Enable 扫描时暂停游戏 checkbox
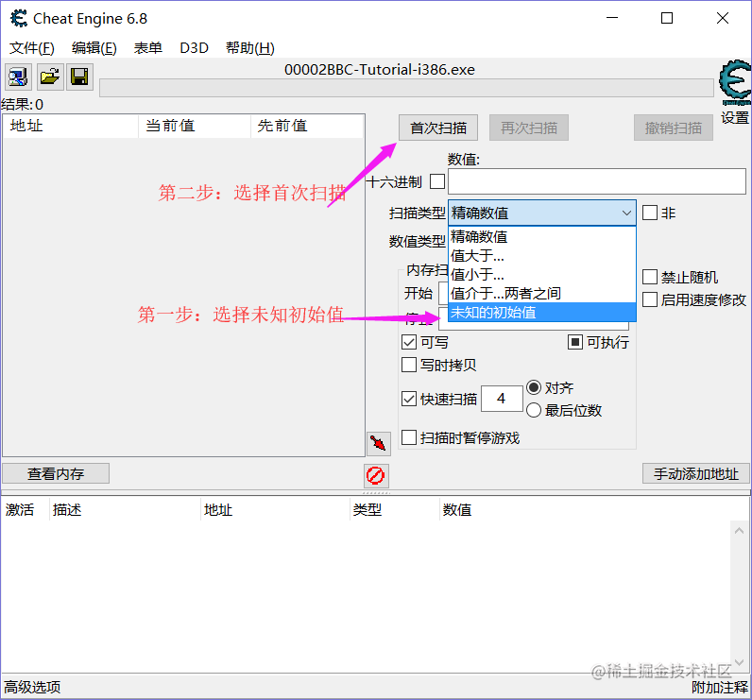The height and width of the screenshot is (700, 752). 409,437
